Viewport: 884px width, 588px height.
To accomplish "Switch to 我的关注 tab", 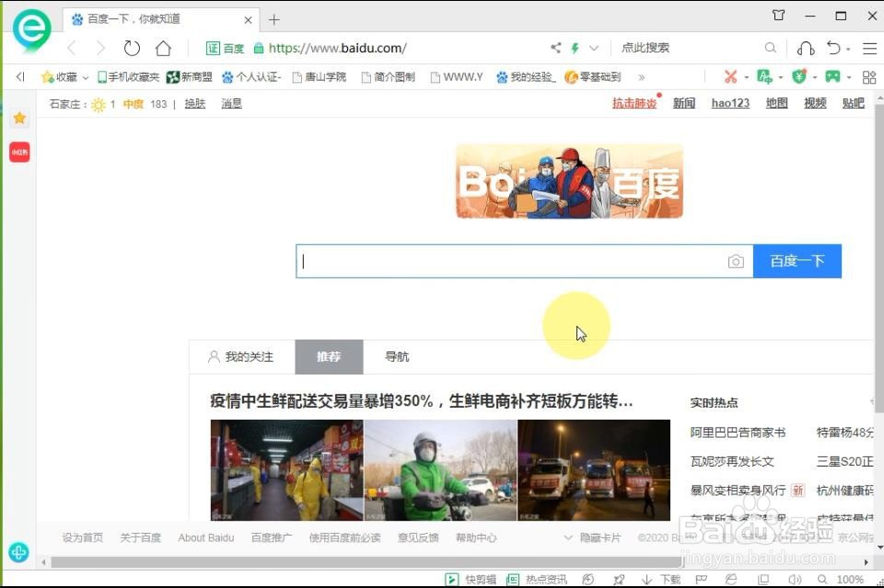I will pos(242,357).
